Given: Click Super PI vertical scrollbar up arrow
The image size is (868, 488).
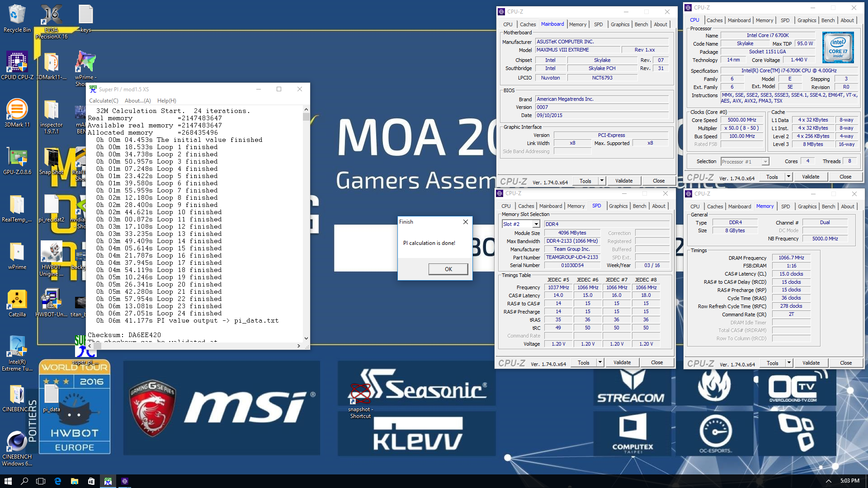Looking at the screenshot, I should [x=306, y=109].
